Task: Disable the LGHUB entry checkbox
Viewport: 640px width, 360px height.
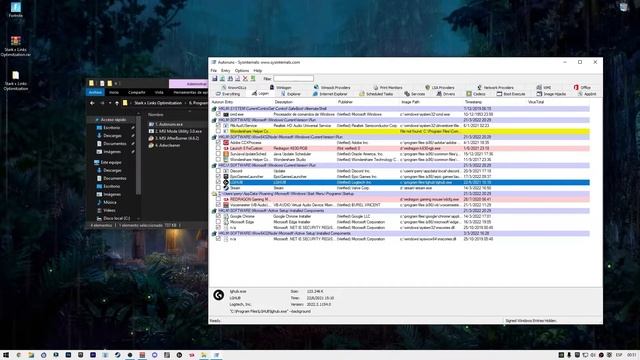Action: tap(218, 182)
